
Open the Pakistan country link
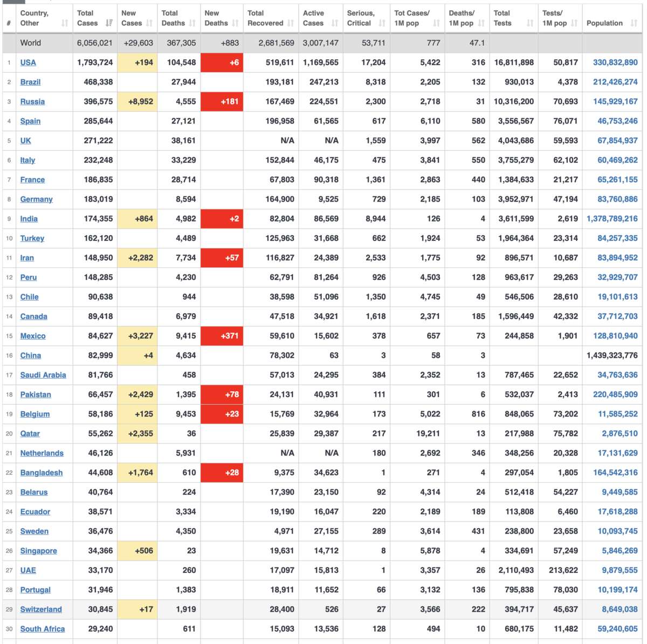(36, 394)
